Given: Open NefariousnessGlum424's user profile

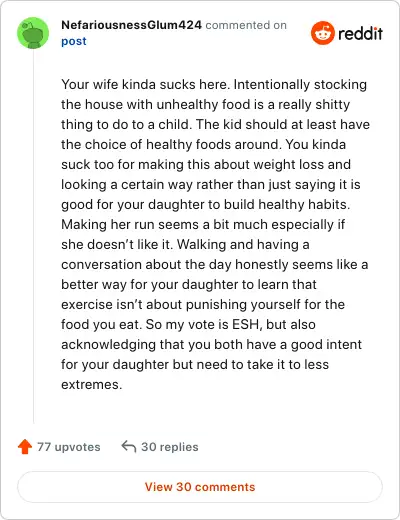Looking at the screenshot, I should pyautogui.click(x=131, y=25).
